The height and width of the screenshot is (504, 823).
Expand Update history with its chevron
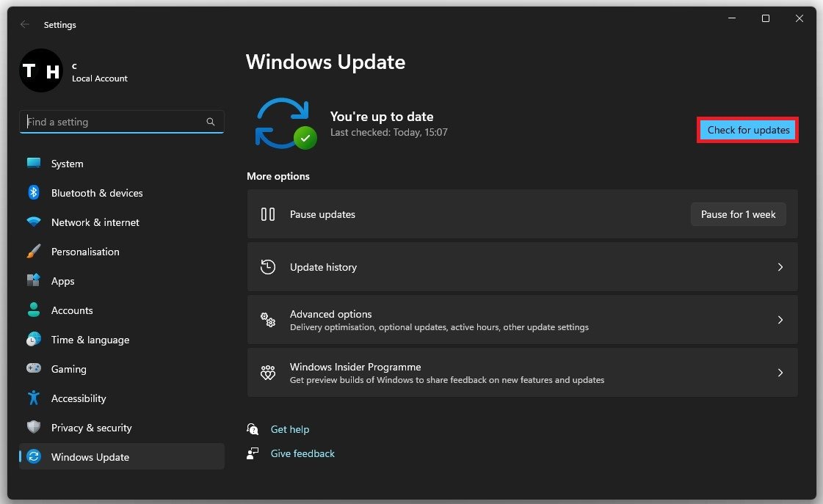[x=780, y=267]
